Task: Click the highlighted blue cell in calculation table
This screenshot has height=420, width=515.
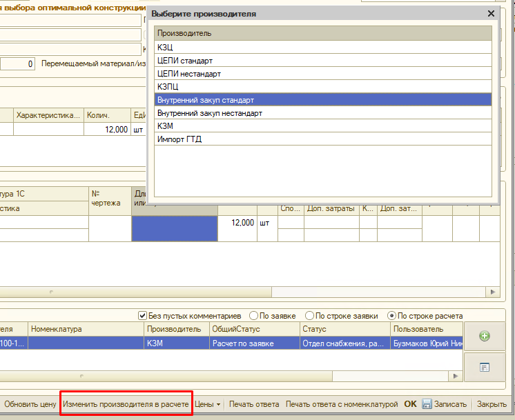Action: pyautogui.click(x=175, y=228)
